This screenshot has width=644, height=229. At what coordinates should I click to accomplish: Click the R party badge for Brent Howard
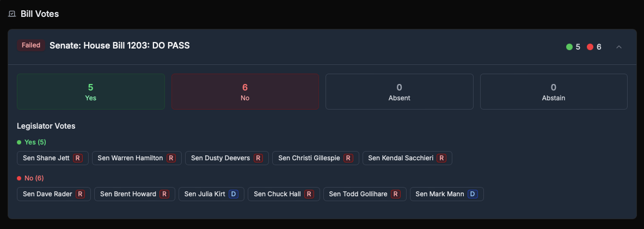pos(164,194)
